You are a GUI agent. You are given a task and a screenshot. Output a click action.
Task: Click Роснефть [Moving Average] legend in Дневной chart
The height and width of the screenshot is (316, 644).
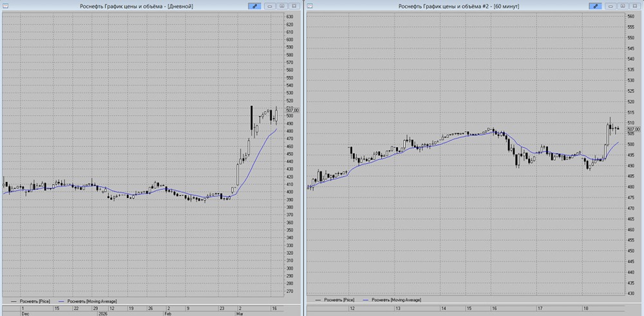pos(88,301)
